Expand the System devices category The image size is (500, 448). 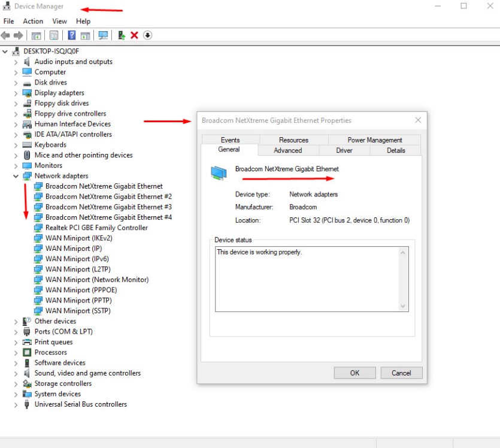(x=16, y=394)
